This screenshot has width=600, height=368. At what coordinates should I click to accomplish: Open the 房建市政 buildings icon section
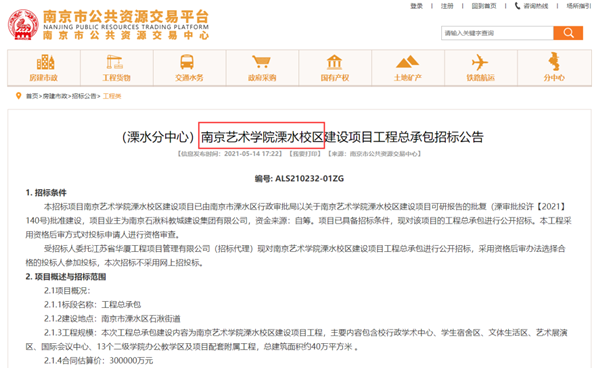(x=44, y=68)
